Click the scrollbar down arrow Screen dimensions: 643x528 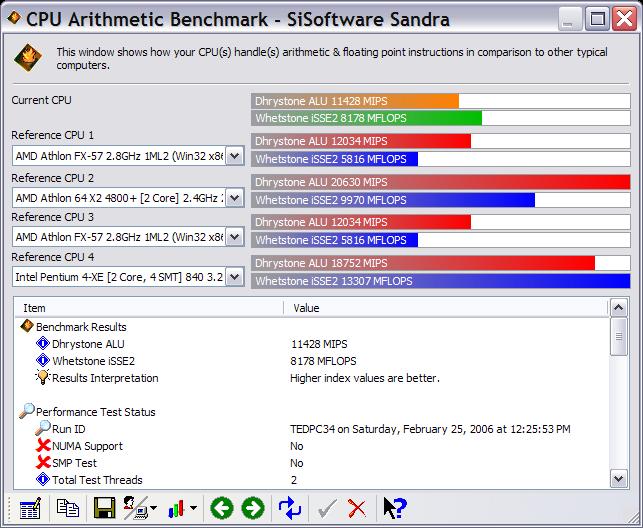[x=619, y=479]
